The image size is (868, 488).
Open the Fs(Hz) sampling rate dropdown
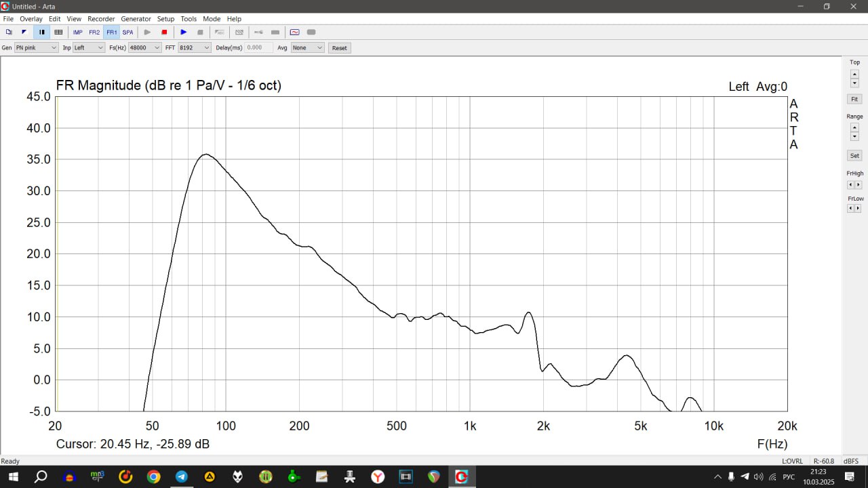(x=145, y=48)
